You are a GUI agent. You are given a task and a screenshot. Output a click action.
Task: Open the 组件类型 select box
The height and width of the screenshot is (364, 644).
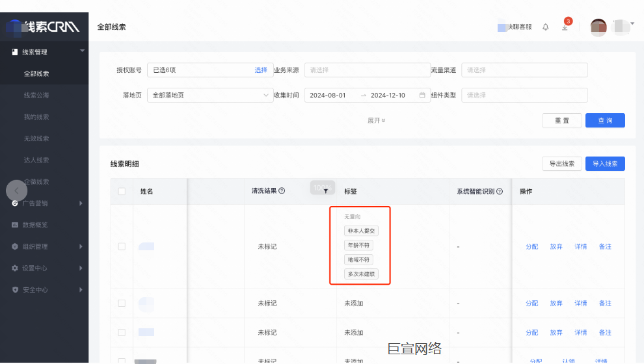tap(524, 95)
